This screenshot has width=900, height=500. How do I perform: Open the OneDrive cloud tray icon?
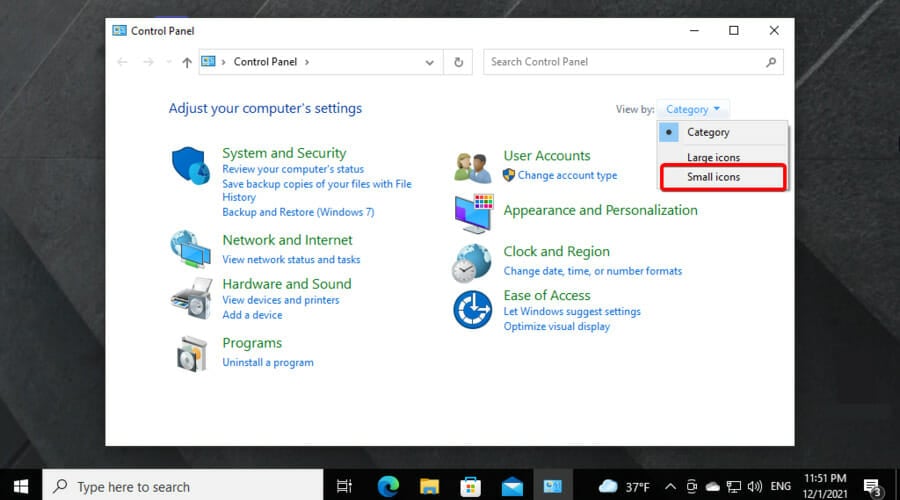pyautogui.click(x=712, y=487)
